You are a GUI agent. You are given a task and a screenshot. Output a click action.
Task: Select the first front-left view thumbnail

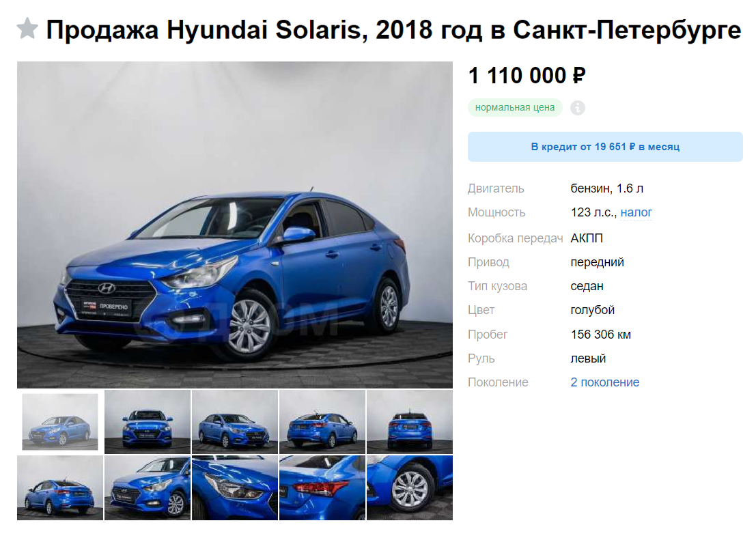[60, 422]
